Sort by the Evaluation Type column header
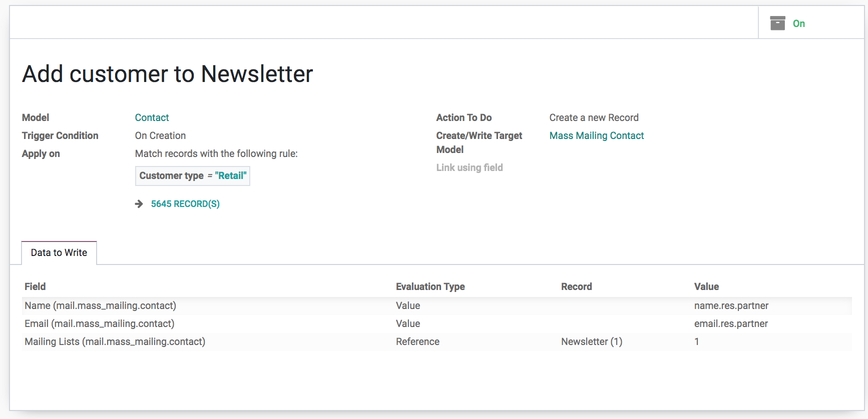 [430, 286]
